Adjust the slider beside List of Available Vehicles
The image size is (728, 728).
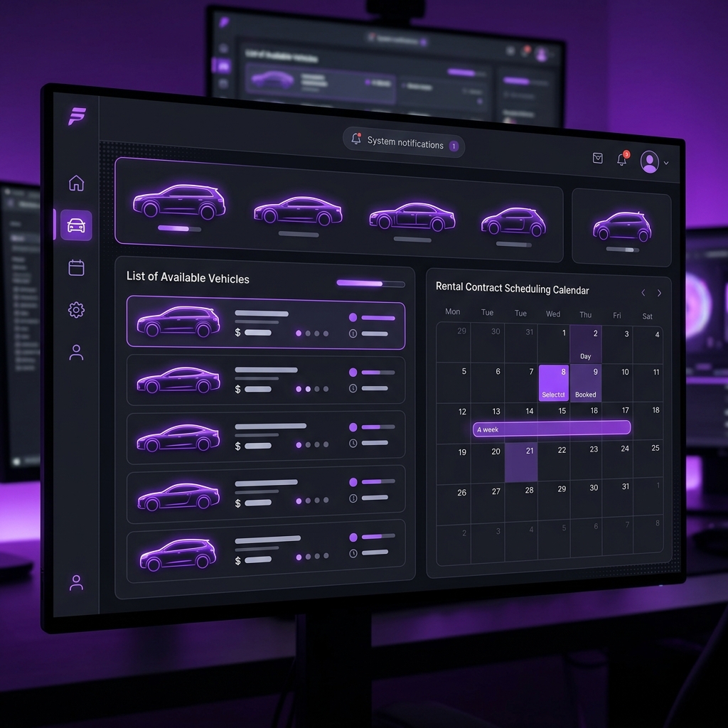coord(370,283)
